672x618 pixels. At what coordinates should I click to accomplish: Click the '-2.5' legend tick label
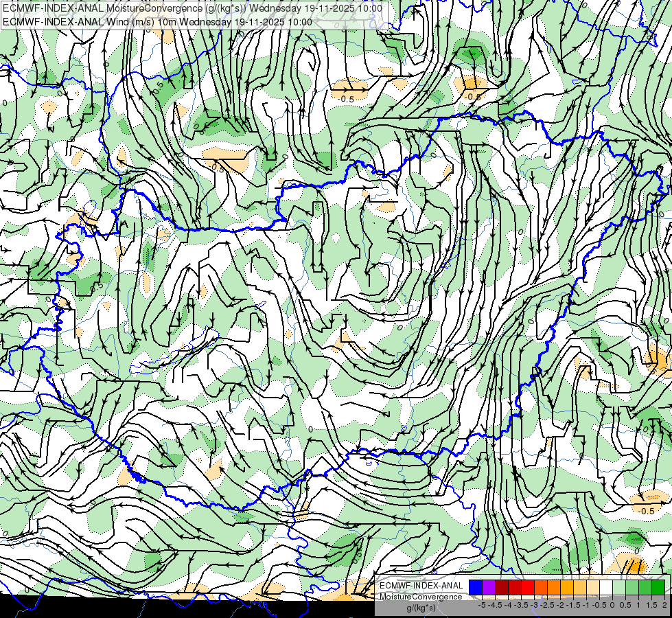tap(547, 605)
